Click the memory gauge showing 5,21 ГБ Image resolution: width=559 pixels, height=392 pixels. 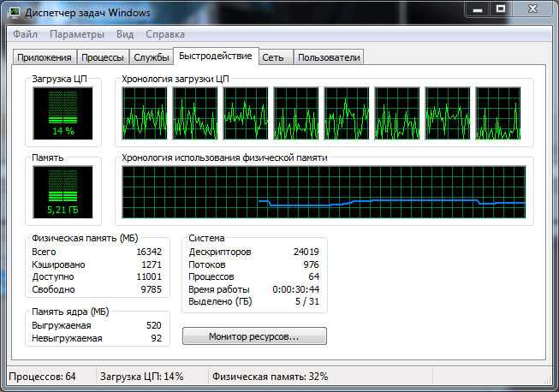[62, 192]
